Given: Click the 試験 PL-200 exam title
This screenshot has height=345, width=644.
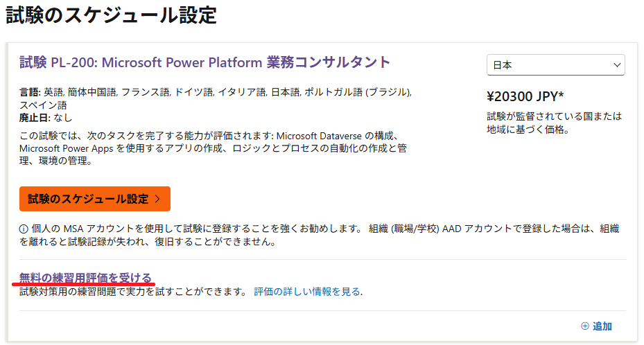Looking at the screenshot, I should [205, 62].
